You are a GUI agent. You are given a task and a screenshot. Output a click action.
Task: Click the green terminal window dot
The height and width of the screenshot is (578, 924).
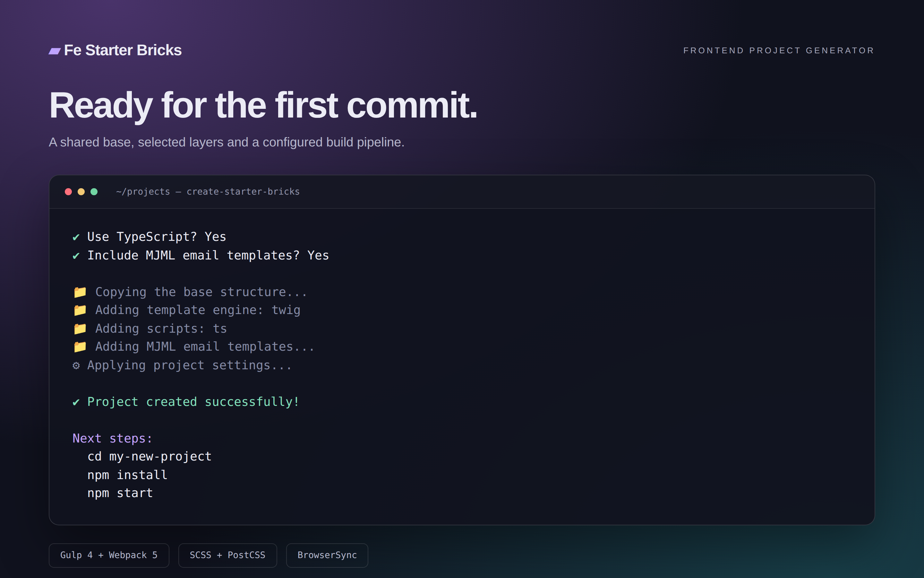(x=94, y=191)
